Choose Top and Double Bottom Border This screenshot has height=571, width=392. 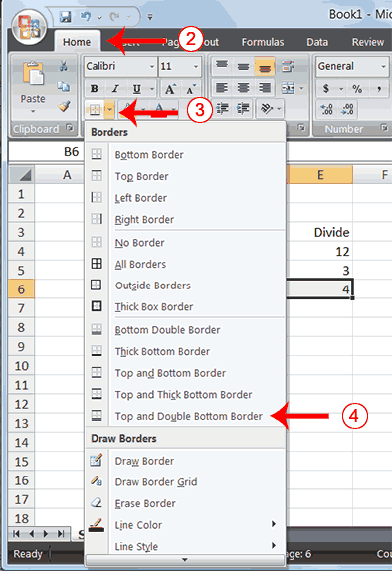(x=185, y=416)
